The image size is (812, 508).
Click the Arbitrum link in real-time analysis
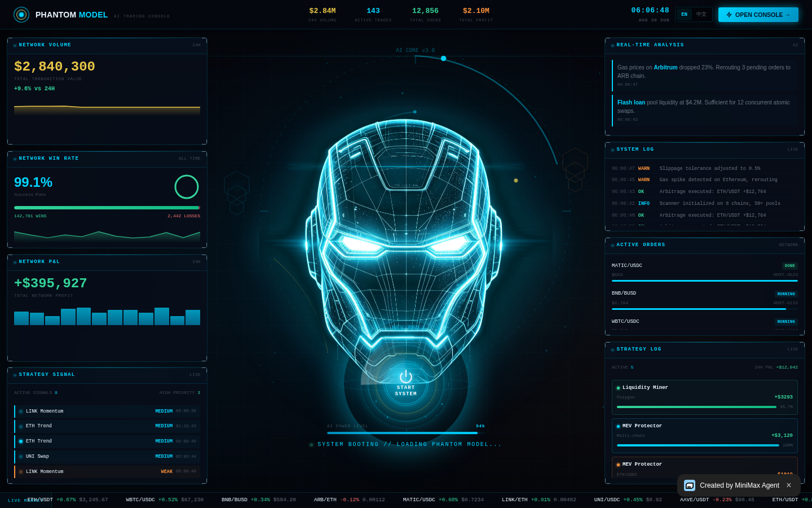pos(665,68)
